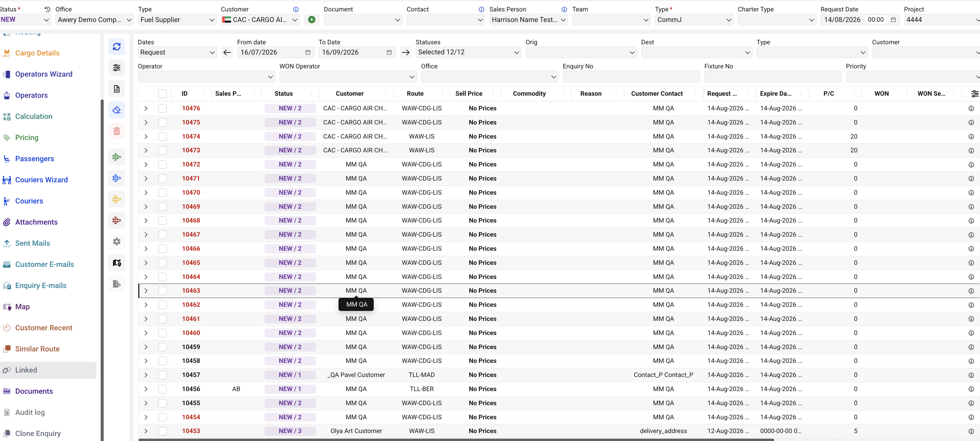Viewport: 980px width, 441px height.
Task: Open the WON Operator dropdown
Action: click(348, 77)
